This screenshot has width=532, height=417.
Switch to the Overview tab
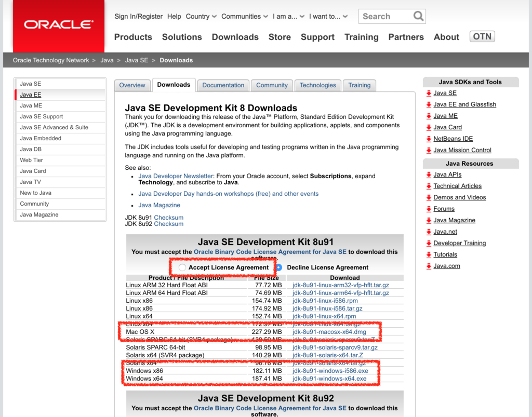pyautogui.click(x=132, y=85)
